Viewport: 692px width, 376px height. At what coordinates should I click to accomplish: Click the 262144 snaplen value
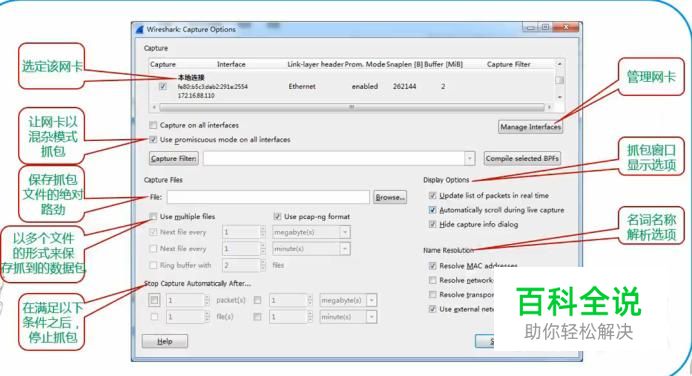coord(404,86)
